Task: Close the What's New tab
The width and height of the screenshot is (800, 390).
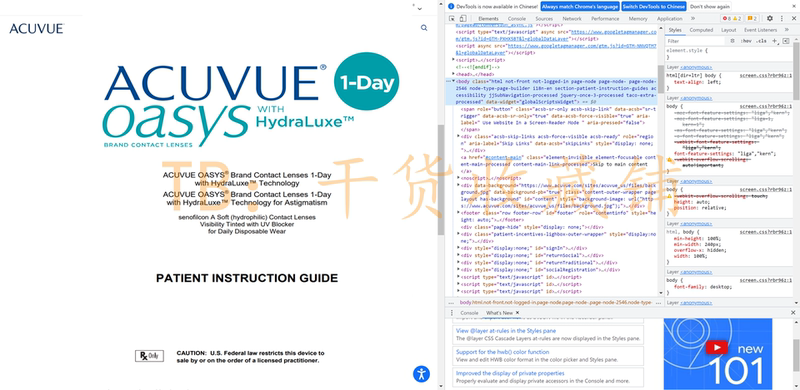Action: coord(517,312)
